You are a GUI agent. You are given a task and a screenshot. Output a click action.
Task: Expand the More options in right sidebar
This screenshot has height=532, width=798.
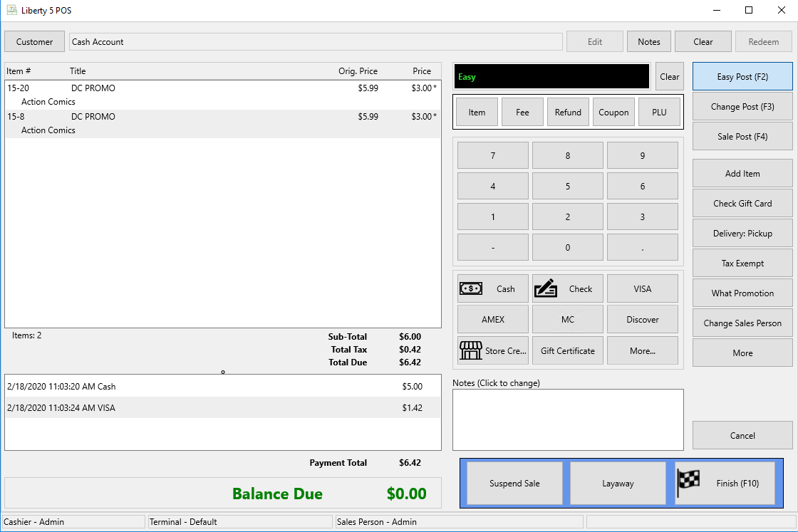click(742, 353)
